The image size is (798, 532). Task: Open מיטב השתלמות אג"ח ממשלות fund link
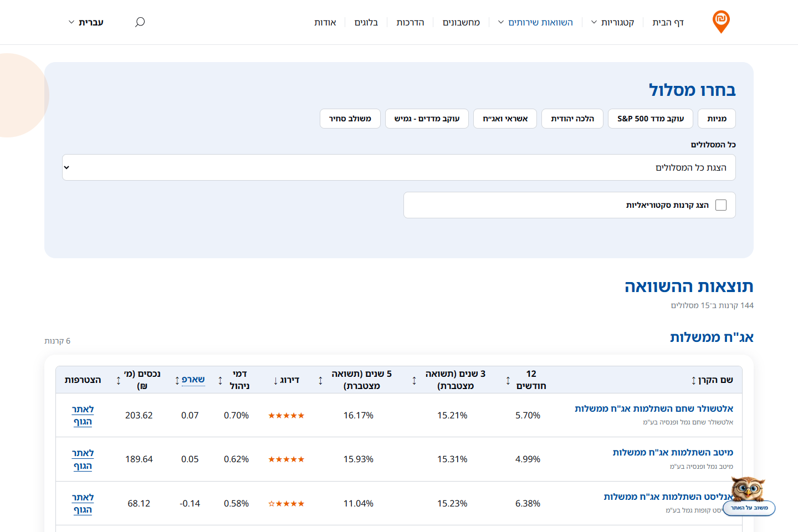(673, 452)
